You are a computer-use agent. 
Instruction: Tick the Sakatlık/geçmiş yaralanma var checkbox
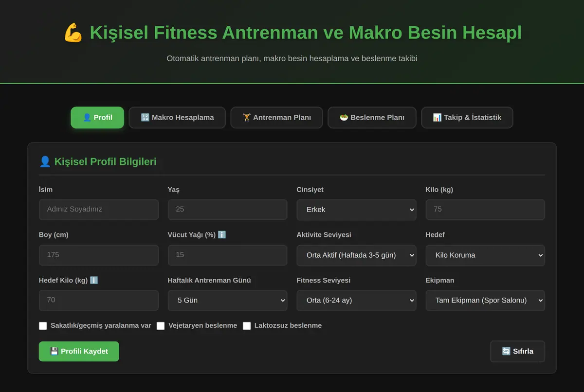(x=43, y=326)
